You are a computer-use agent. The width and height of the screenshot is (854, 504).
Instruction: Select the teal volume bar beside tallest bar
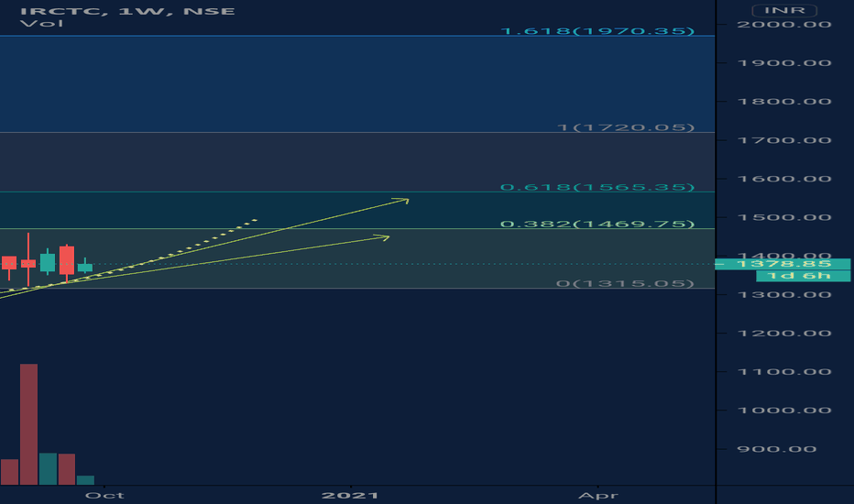click(48, 468)
